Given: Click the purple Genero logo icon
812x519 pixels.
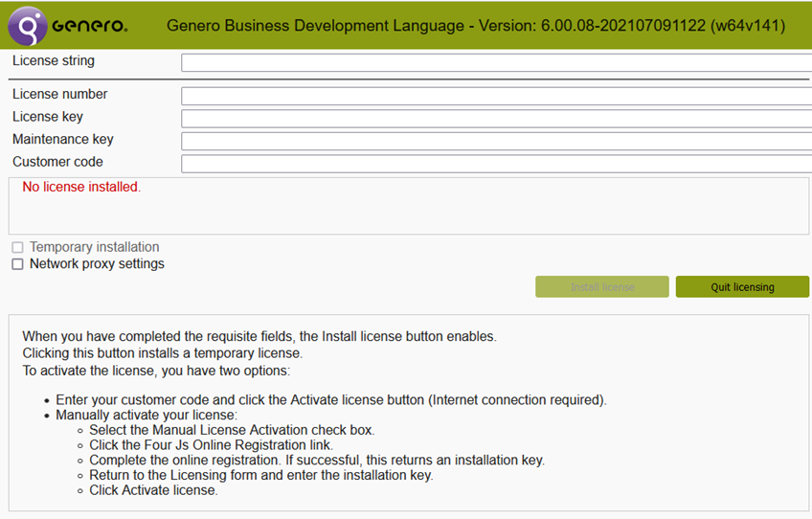Looking at the screenshot, I should point(27,26).
